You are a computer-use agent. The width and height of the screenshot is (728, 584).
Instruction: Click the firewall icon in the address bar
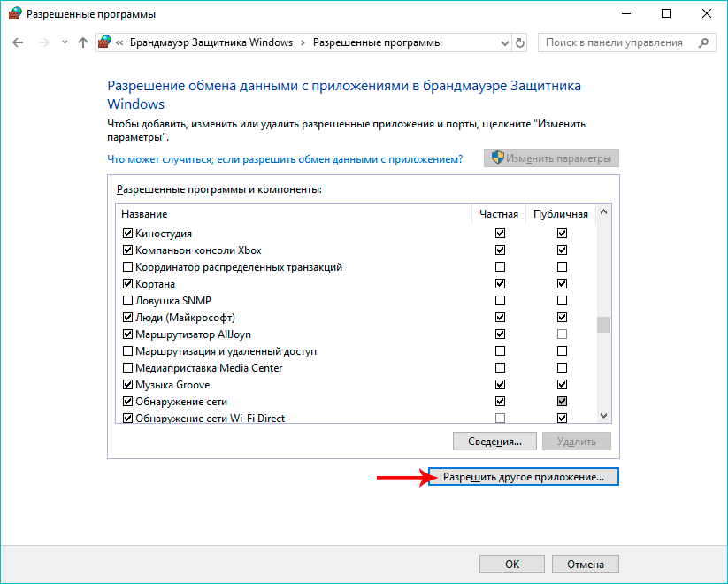[105, 42]
